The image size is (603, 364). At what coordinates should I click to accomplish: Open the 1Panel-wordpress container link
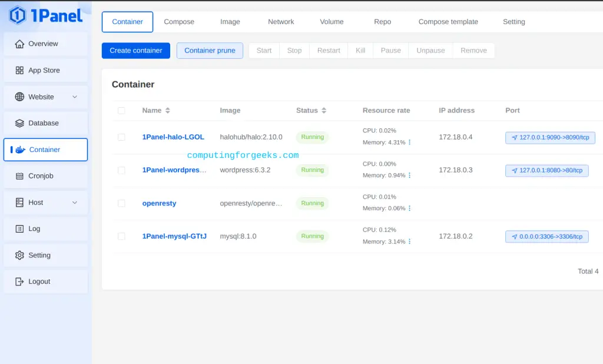(x=174, y=170)
